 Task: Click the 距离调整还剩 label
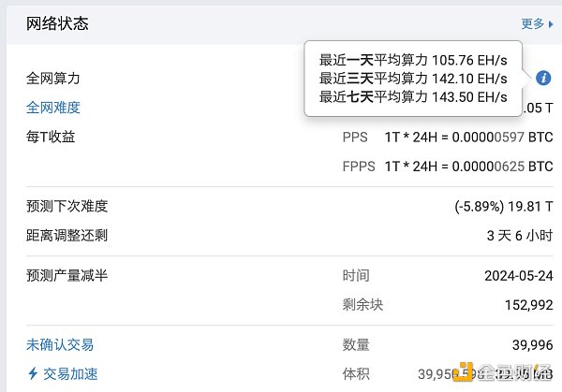pyautogui.click(x=67, y=235)
